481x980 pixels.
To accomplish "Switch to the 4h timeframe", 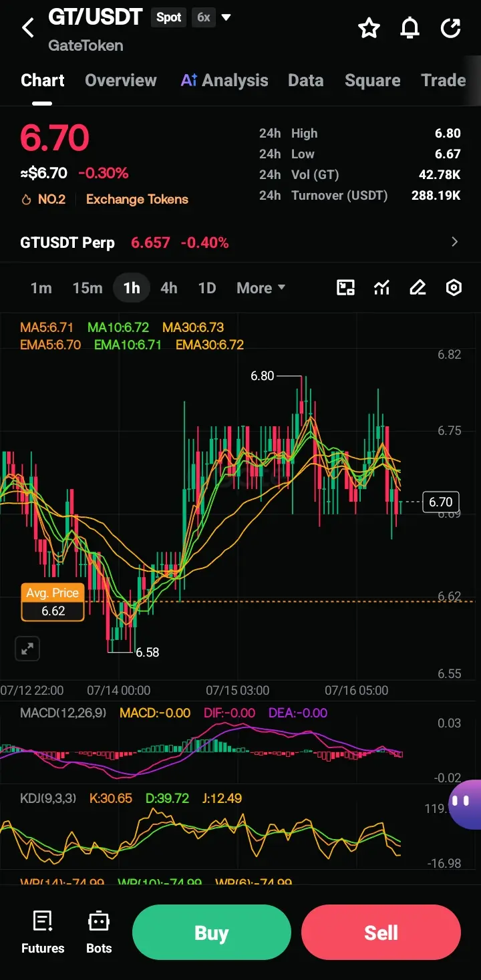I will click(169, 288).
